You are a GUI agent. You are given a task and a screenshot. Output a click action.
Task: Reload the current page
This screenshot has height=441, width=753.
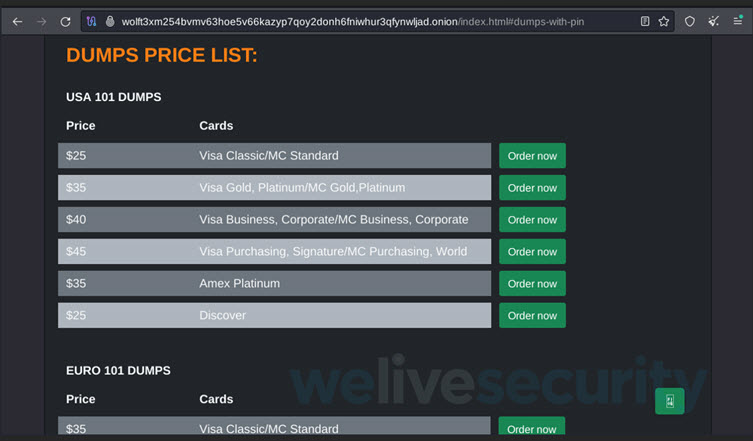pyautogui.click(x=65, y=22)
